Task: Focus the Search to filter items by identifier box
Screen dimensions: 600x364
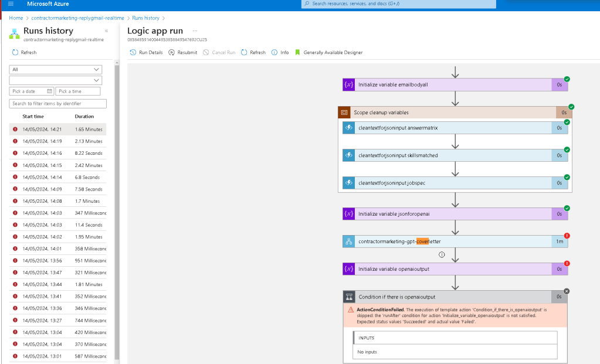Action: [58, 104]
